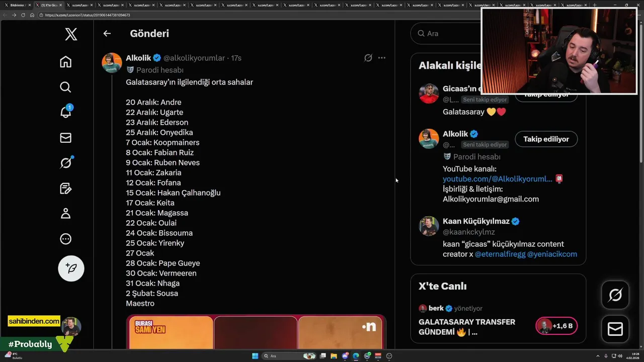The width and height of the screenshot is (644, 362).
Task: Click Takip ediliyor button for Alkolik
Action: [x=546, y=139]
